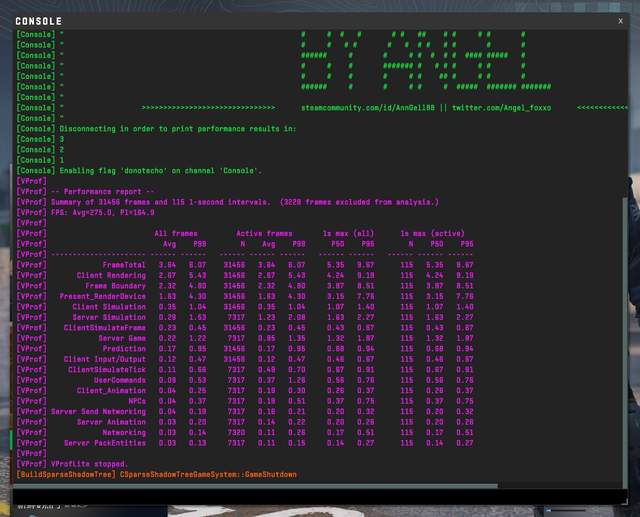Screen dimensions: 640x517
Task: Click the Server PackEntities row label
Action: pyautogui.click(x=105, y=443)
